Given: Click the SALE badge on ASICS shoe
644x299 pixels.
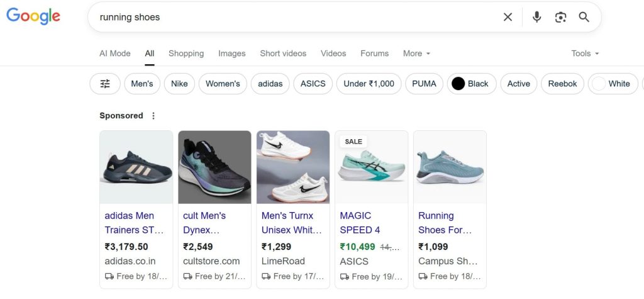Looking at the screenshot, I should 353,142.
